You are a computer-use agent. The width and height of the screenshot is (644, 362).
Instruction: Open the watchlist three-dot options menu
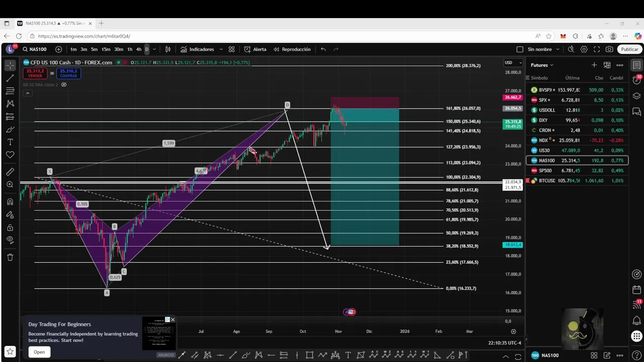click(x=620, y=65)
